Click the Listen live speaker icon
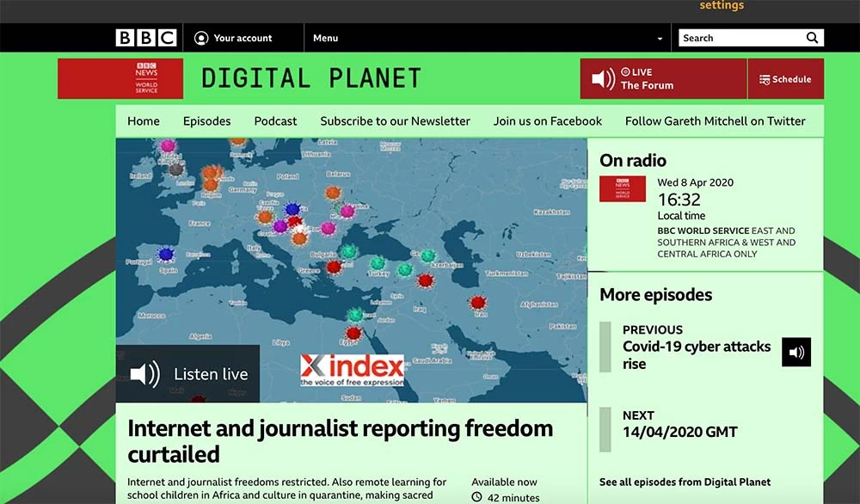 coord(144,374)
